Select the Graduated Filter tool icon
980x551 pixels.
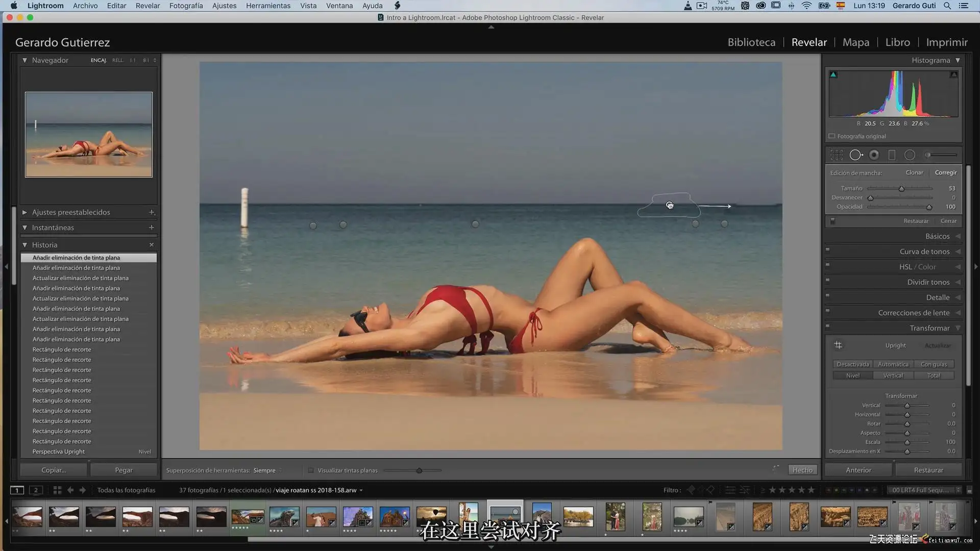pyautogui.click(x=892, y=155)
